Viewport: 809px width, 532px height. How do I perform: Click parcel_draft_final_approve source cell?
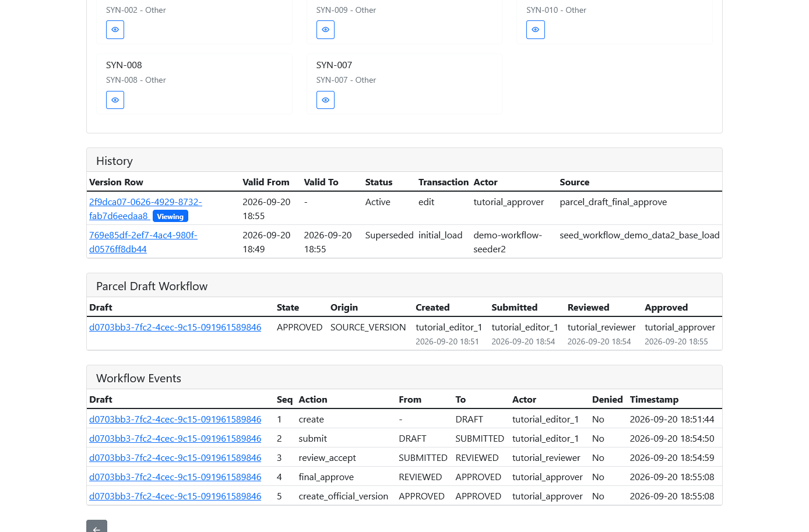click(x=613, y=202)
